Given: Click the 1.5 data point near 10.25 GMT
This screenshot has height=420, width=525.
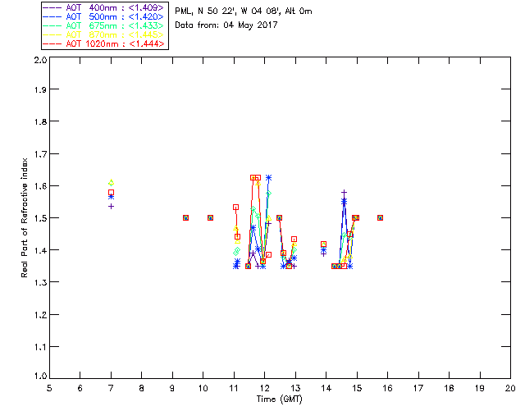Looking at the screenshot, I should pyautogui.click(x=210, y=217).
